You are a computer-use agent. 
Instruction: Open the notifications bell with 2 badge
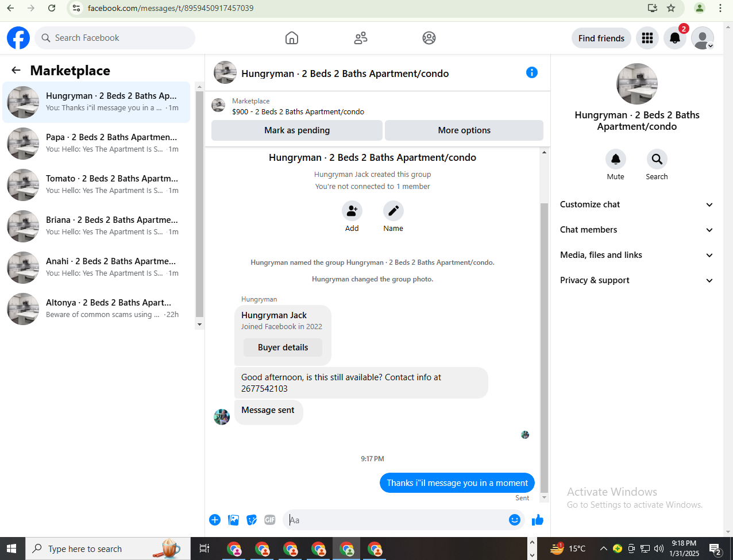coord(675,38)
